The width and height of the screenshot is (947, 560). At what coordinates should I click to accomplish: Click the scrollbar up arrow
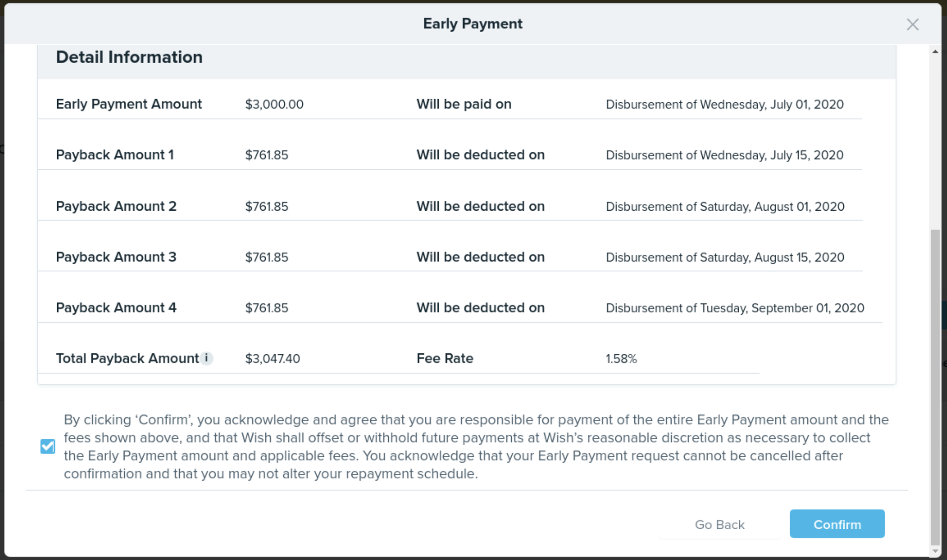(x=935, y=52)
